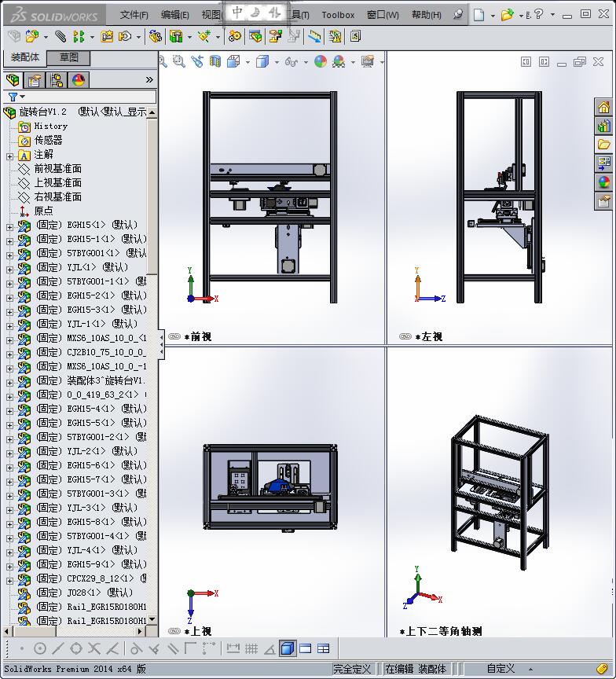Viewport: 616px width, 679px height.
Task: Click the Reference Geometry icon
Action: point(204,37)
